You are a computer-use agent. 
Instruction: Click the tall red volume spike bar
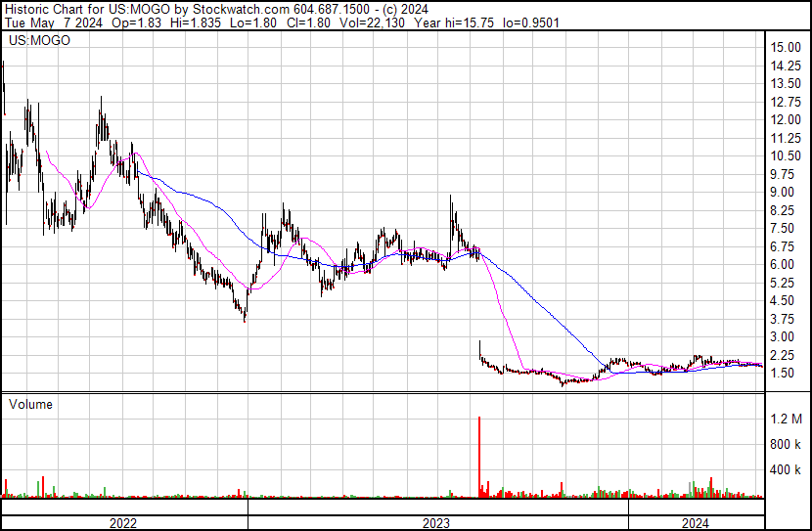(479, 457)
